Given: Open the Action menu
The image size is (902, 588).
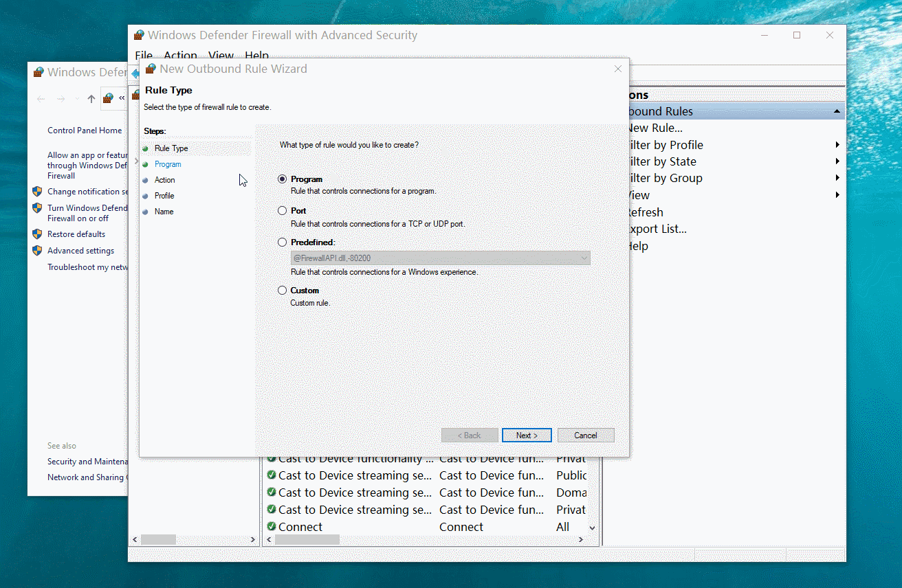Looking at the screenshot, I should click(x=180, y=55).
